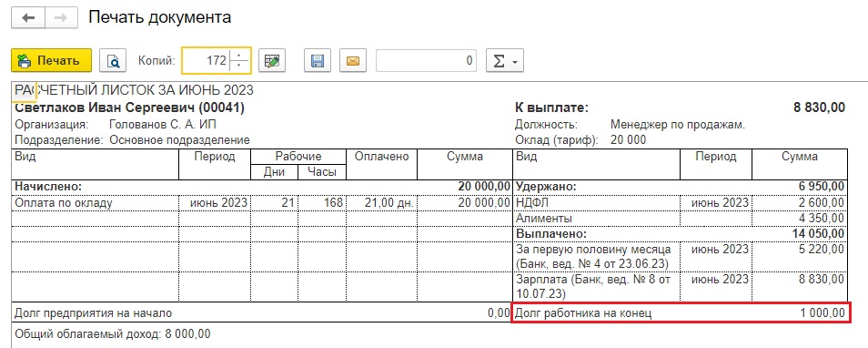The image size is (868, 348).
Task: Open the sigma sum dropdown
Action: 504,60
